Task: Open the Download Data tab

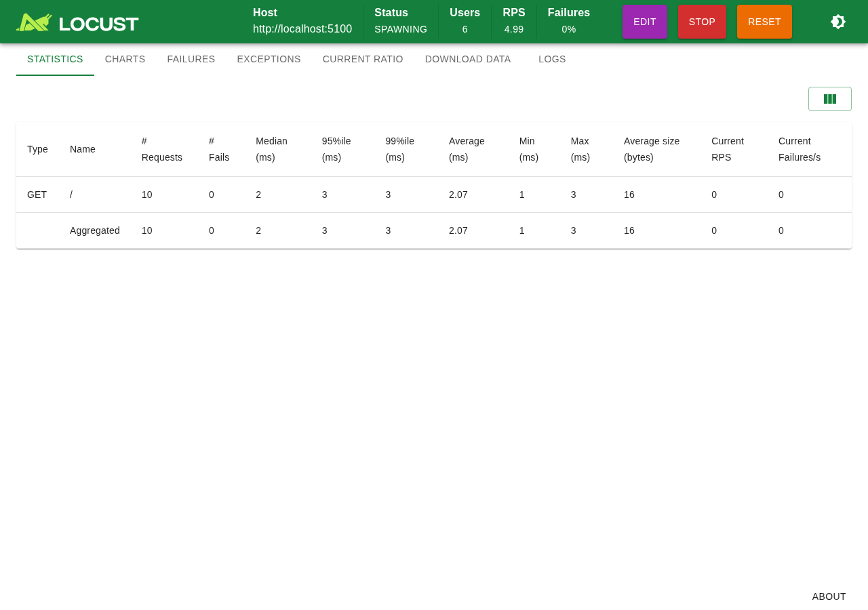Action: (x=468, y=59)
